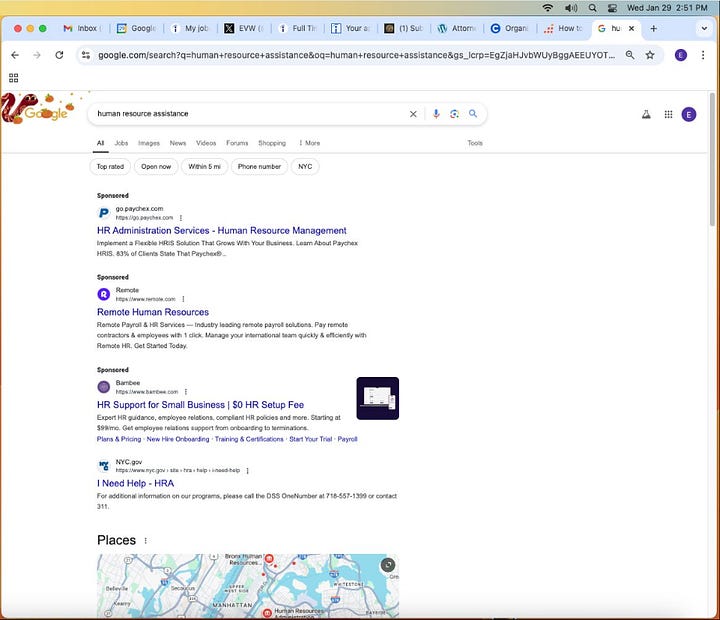Image resolution: width=720 pixels, height=620 pixels.
Task: Open Start Your Trial sitelink
Action: click(x=310, y=440)
